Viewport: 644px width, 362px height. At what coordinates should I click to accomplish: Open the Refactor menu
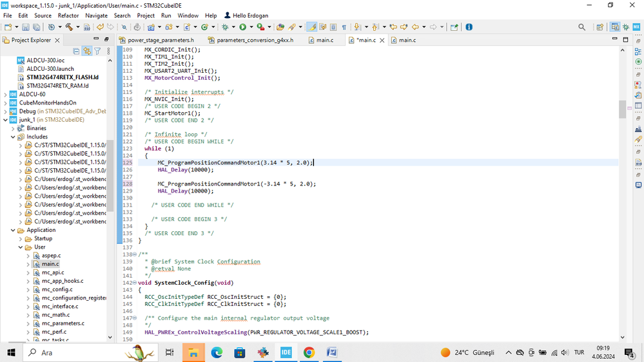click(x=68, y=15)
